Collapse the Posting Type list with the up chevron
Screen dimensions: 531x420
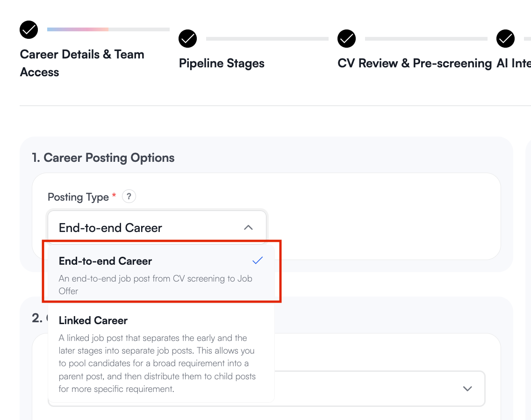[248, 228]
